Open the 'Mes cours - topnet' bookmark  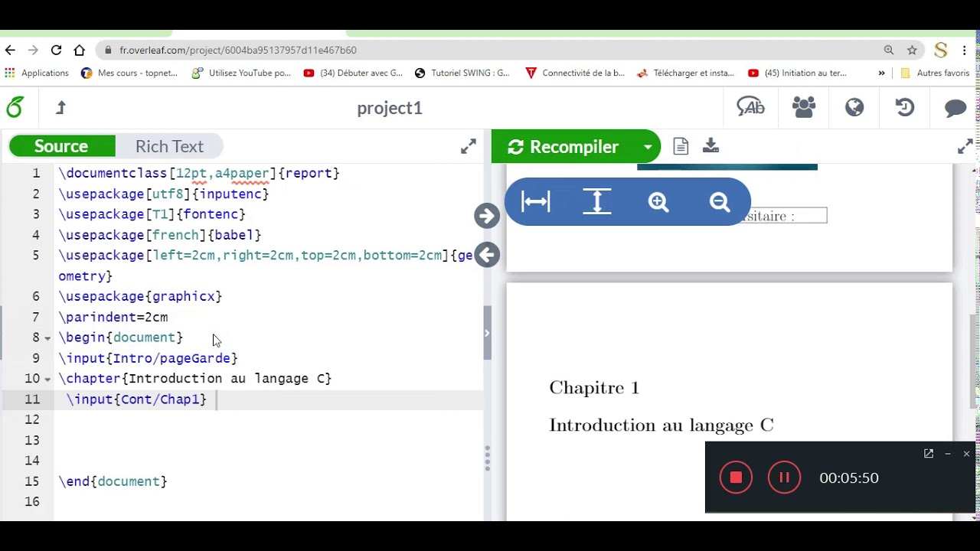(129, 73)
